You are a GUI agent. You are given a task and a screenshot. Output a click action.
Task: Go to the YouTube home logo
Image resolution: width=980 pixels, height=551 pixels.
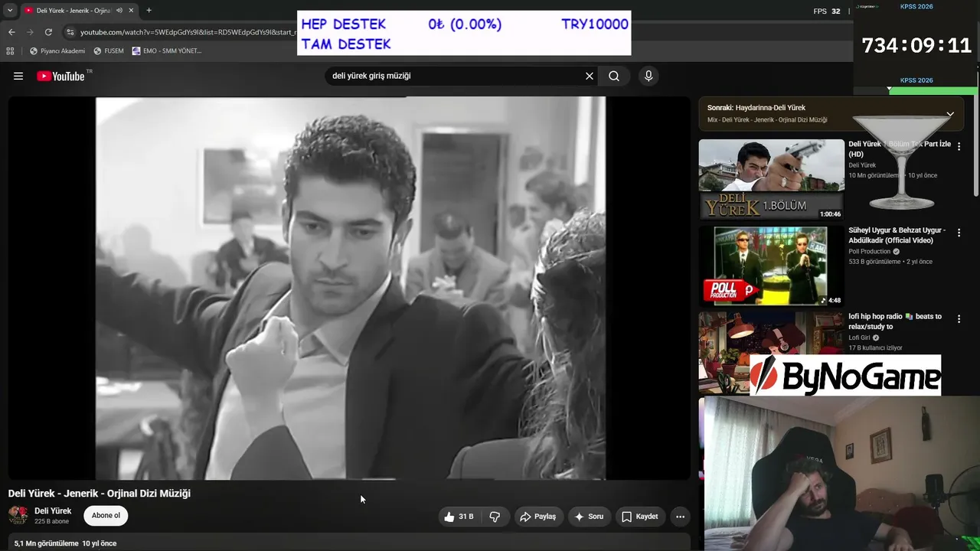61,76
